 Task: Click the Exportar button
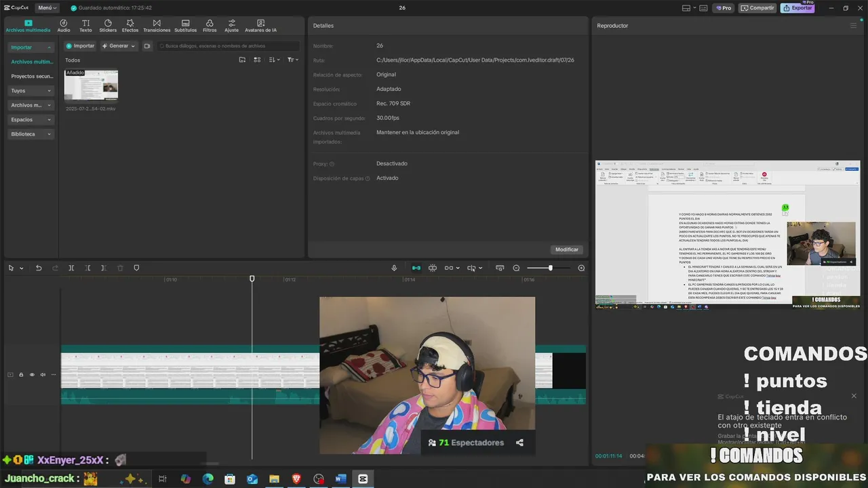pyautogui.click(x=797, y=8)
